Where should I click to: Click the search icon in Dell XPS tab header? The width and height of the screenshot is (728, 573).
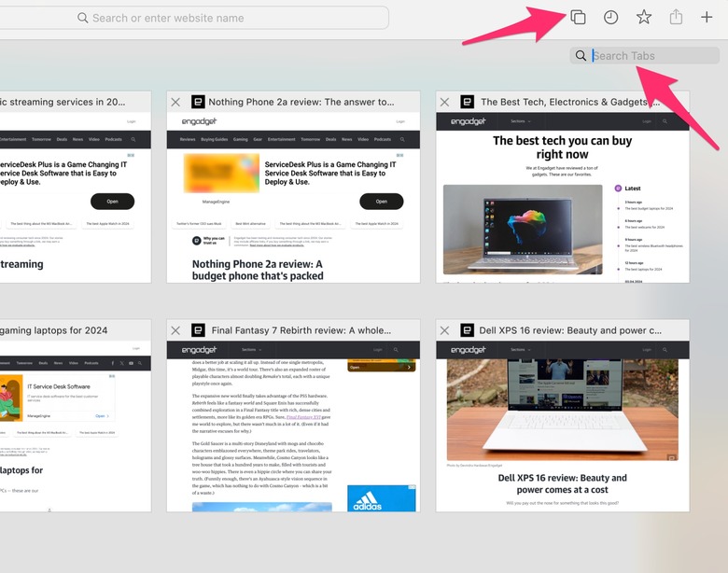665,350
